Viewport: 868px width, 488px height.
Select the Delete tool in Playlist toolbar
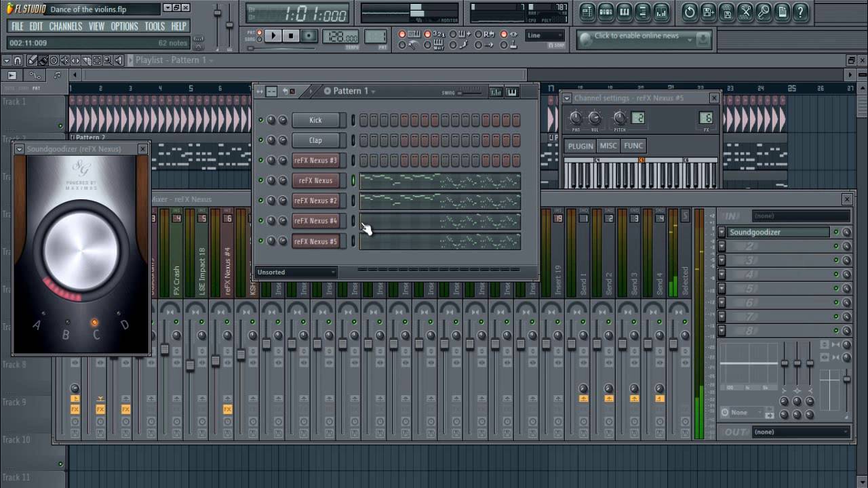[x=54, y=60]
